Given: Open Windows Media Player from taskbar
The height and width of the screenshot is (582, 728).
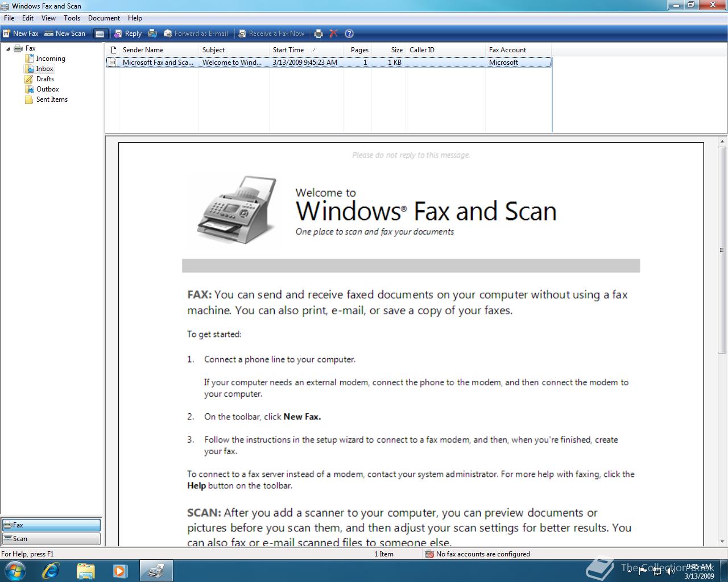Looking at the screenshot, I should pos(120,571).
